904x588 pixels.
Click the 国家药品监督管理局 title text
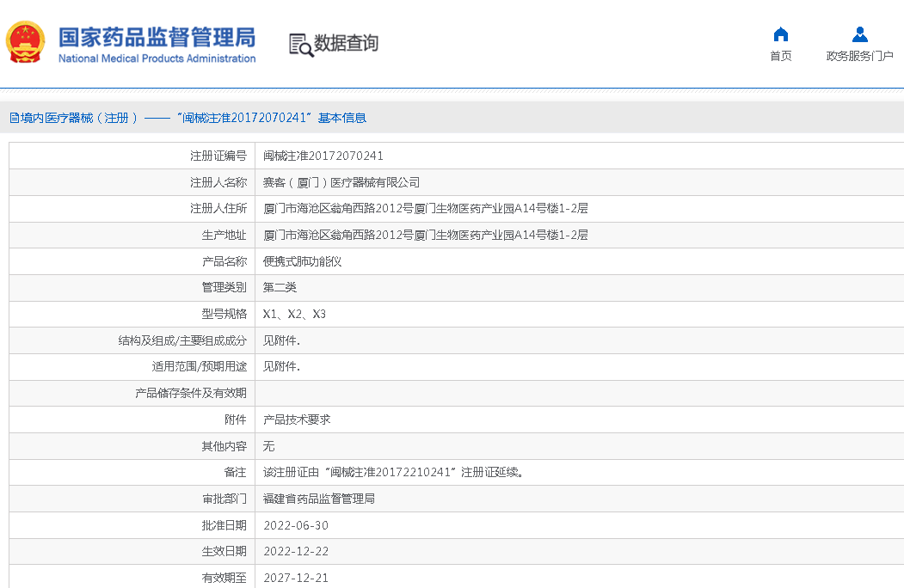[157, 37]
